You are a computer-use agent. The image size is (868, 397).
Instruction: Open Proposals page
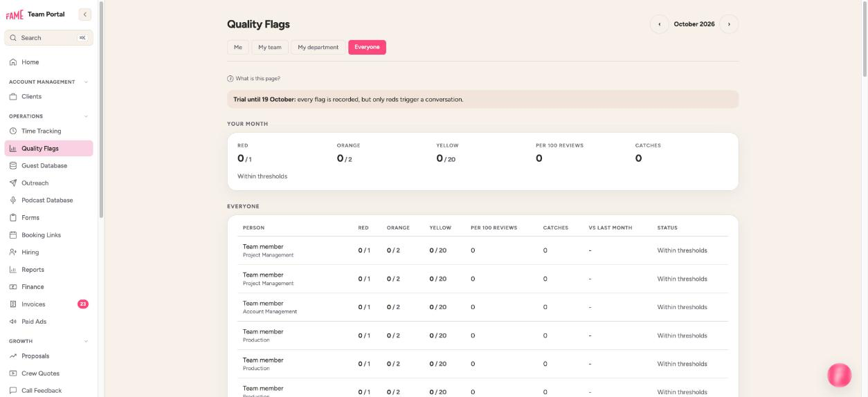click(x=48, y=356)
